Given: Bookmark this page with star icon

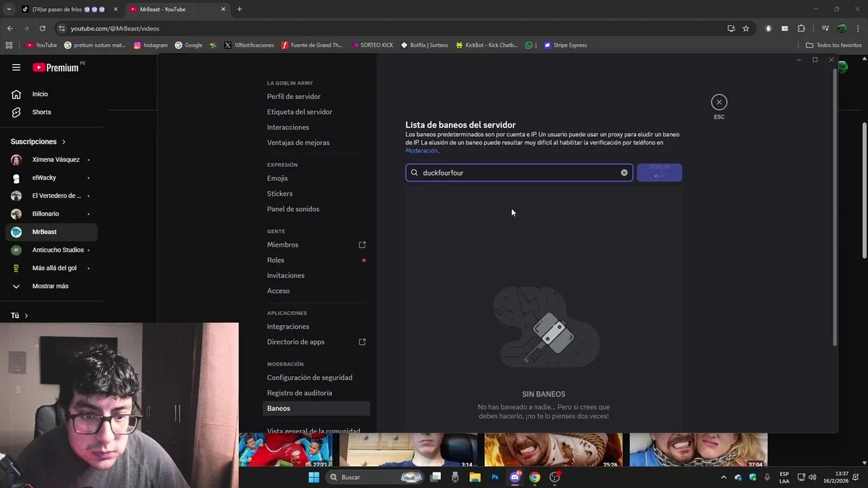Looking at the screenshot, I should 746,28.
